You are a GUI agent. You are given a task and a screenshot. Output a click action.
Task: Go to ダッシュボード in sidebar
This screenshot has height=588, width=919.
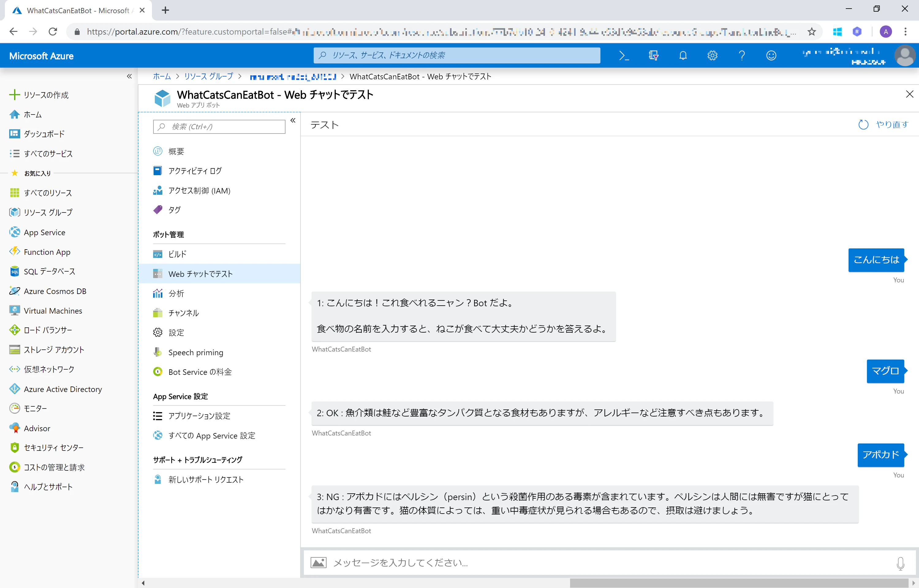point(69,134)
